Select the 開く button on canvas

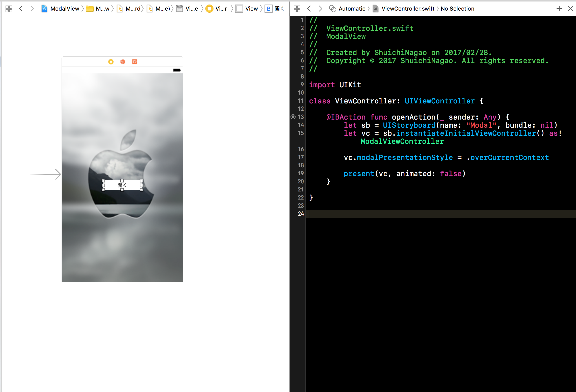122,185
